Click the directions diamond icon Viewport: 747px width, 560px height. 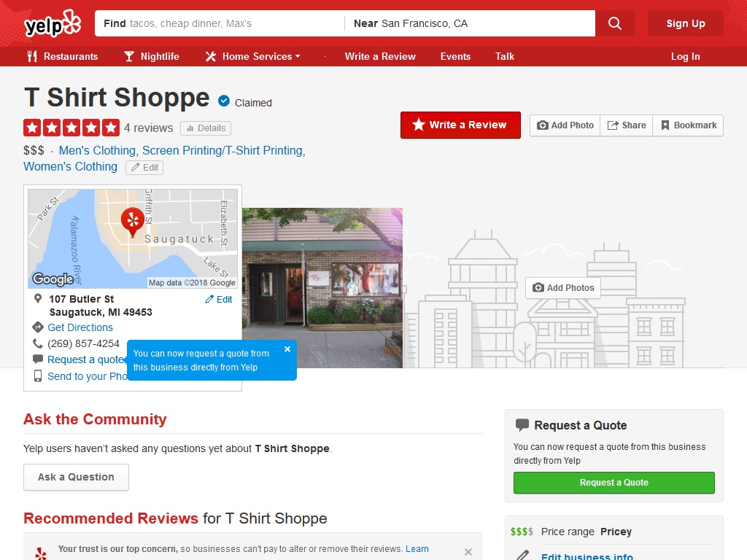click(38, 327)
